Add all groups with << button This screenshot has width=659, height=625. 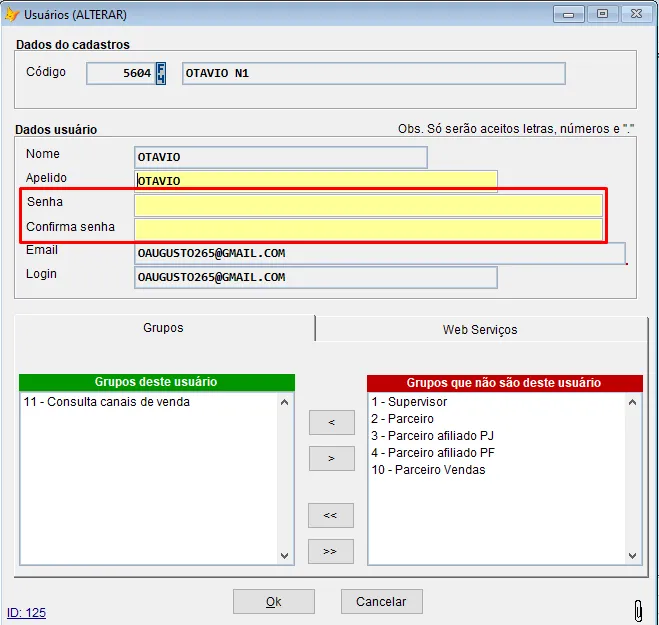331,516
